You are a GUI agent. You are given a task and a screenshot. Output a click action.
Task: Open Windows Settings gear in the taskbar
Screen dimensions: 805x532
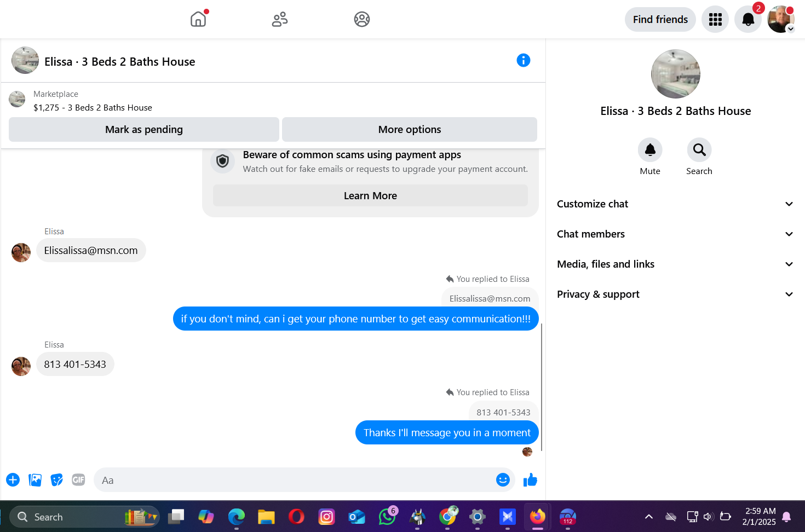pos(478,517)
